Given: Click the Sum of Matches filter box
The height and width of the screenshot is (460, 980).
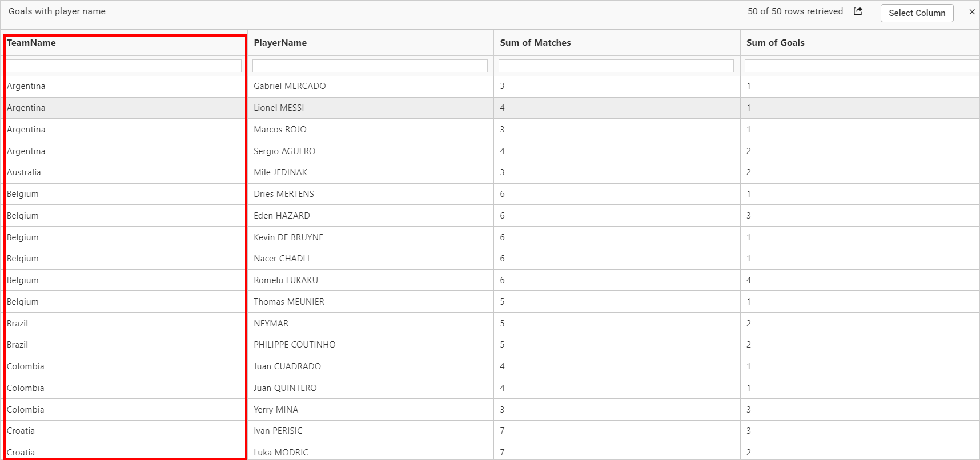Looking at the screenshot, I should click(x=615, y=66).
